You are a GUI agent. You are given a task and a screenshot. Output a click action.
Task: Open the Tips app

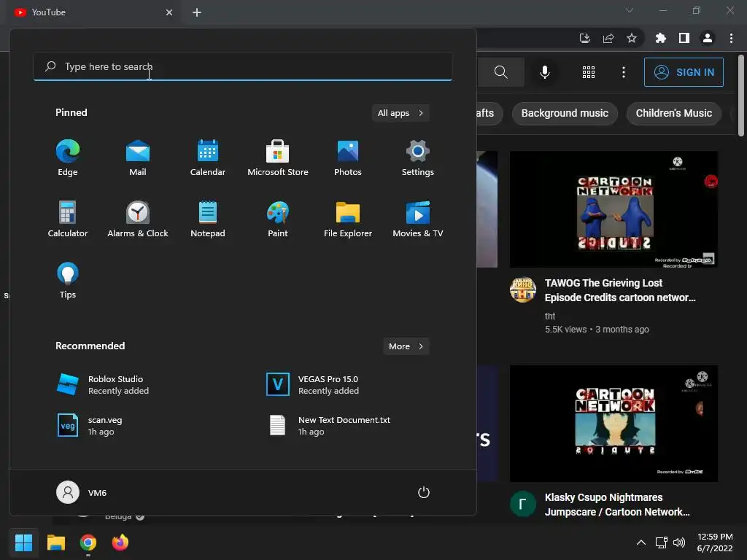coord(68,281)
